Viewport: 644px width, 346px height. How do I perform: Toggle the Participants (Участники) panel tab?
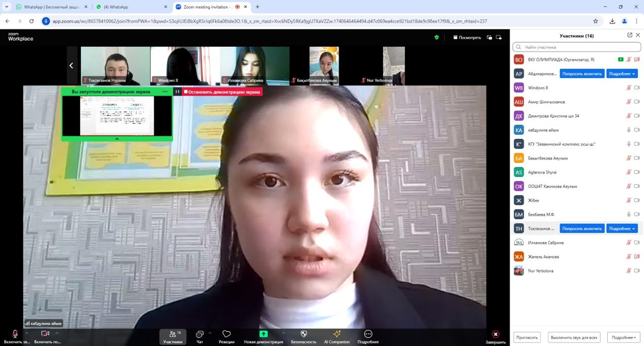pyautogui.click(x=173, y=336)
